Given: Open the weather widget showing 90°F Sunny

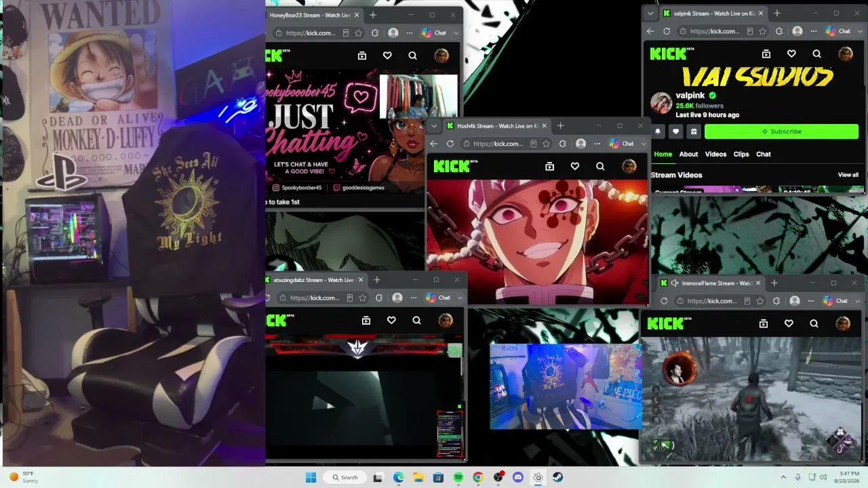Looking at the screenshot, I should tap(24, 477).
